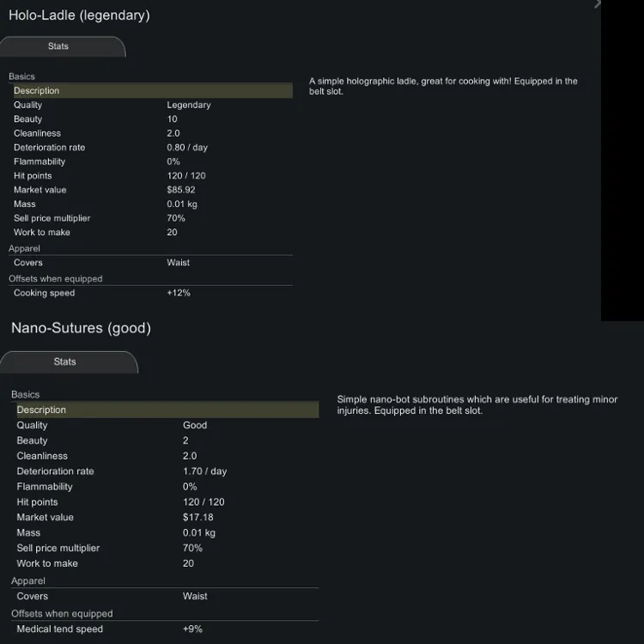Screen dimensions: 644x644
Task: Close the Holo-Ladle info card
Action: coord(598,4)
